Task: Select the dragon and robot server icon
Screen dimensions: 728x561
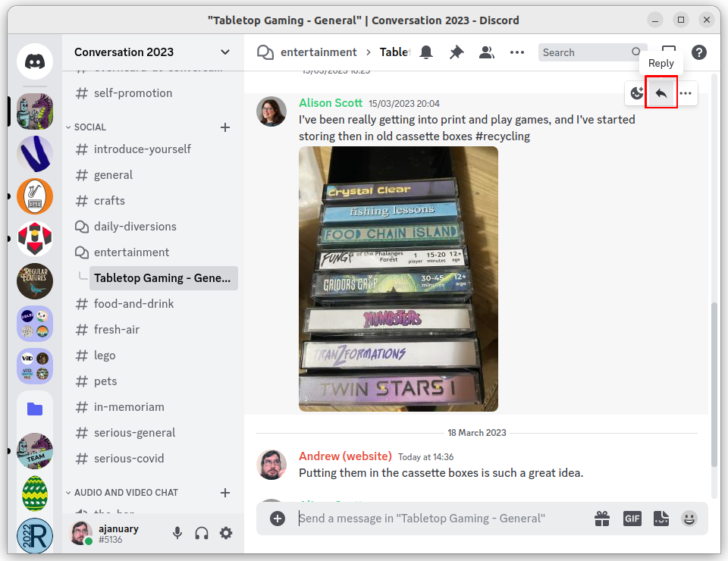Action: (x=35, y=111)
